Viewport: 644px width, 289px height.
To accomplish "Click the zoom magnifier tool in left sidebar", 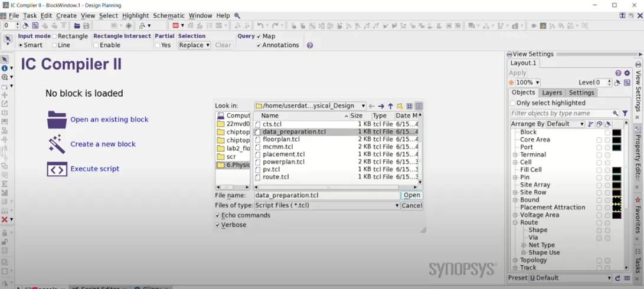I will [5, 77].
